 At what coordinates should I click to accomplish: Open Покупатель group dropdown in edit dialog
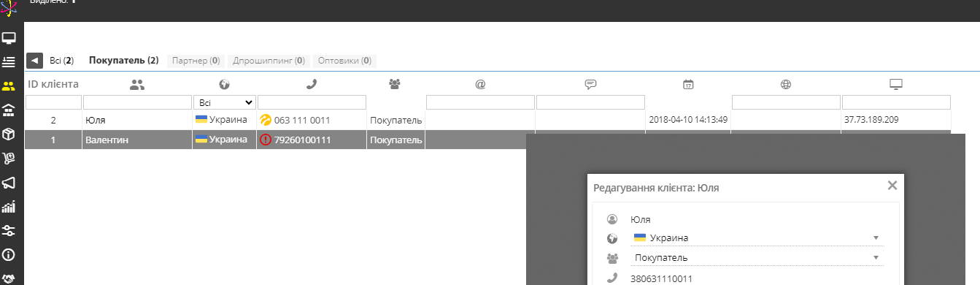[x=757, y=257]
